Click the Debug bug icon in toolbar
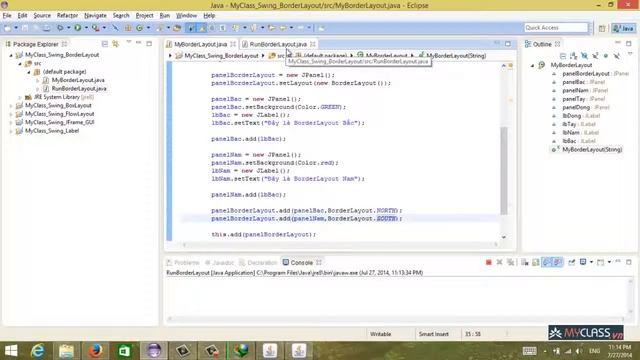This screenshot has width=640, height=360. [60, 28]
